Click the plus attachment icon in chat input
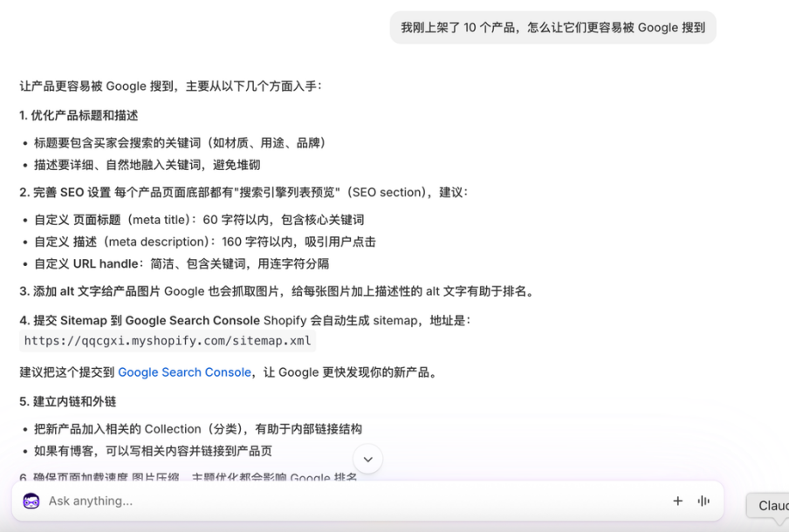This screenshot has width=789, height=532. 678,501
